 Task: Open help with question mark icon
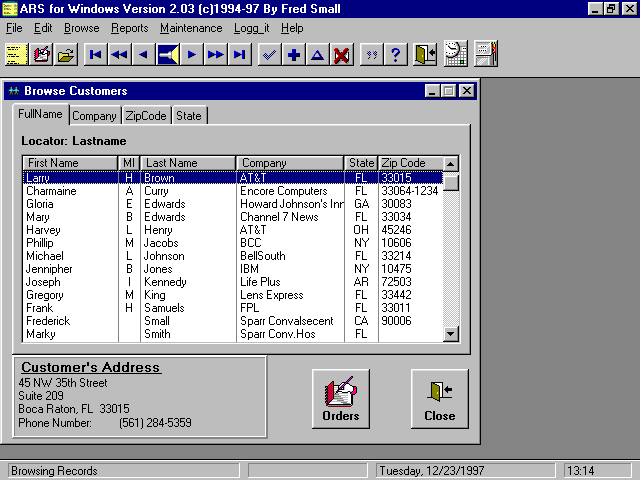(395, 55)
